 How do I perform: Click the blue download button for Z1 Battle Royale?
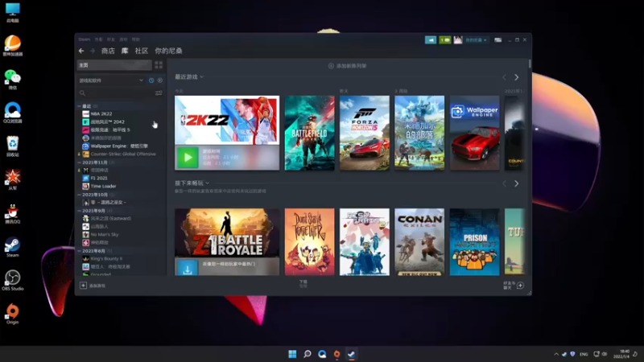[188, 268]
